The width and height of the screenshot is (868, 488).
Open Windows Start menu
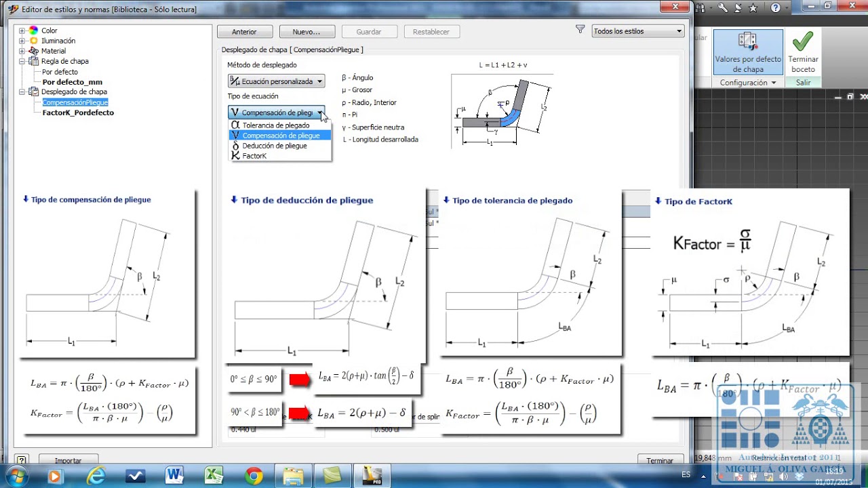16,476
